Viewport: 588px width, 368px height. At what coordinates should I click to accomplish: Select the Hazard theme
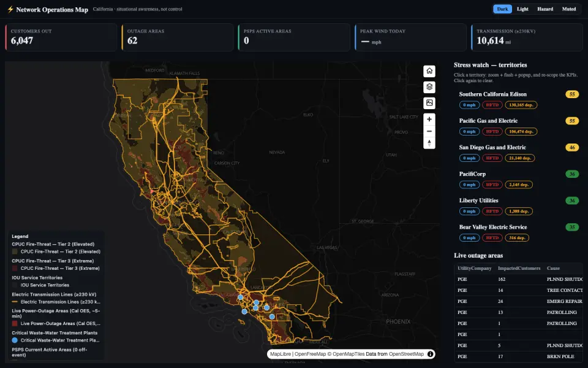[x=545, y=9]
